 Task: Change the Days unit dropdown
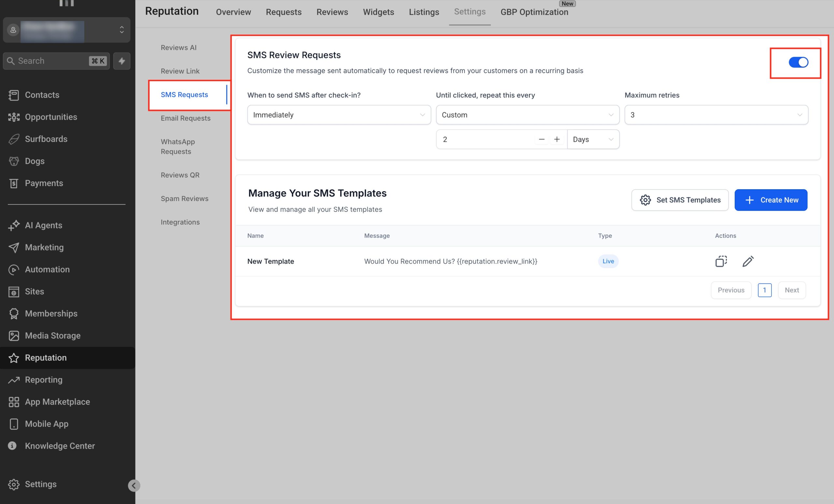click(593, 139)
